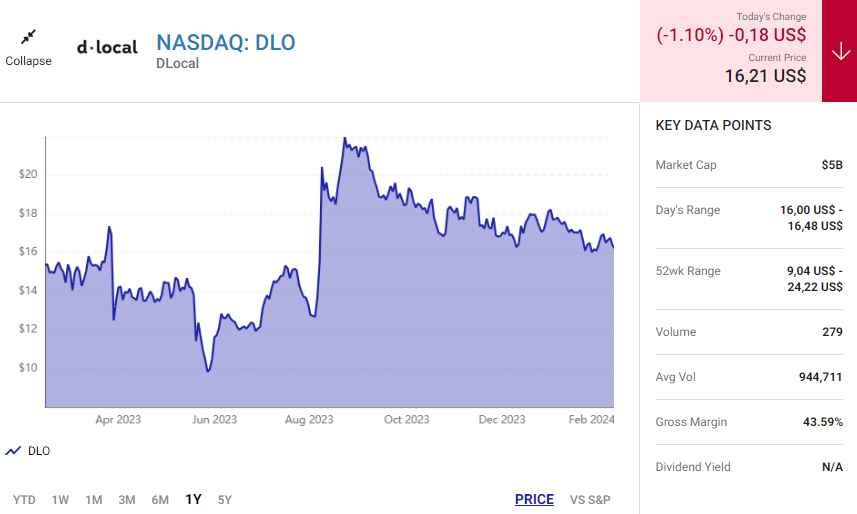Toggle chart to VS S&P comparison
Image resolution: width=857 pixels, height=514 pixels.
pos(590,499)
